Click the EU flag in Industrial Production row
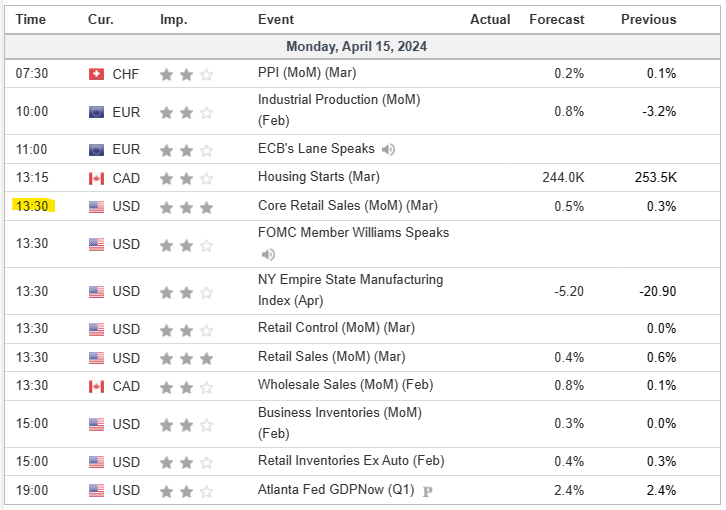This screenshot has height=510, width=726. [x=96, y=112]
